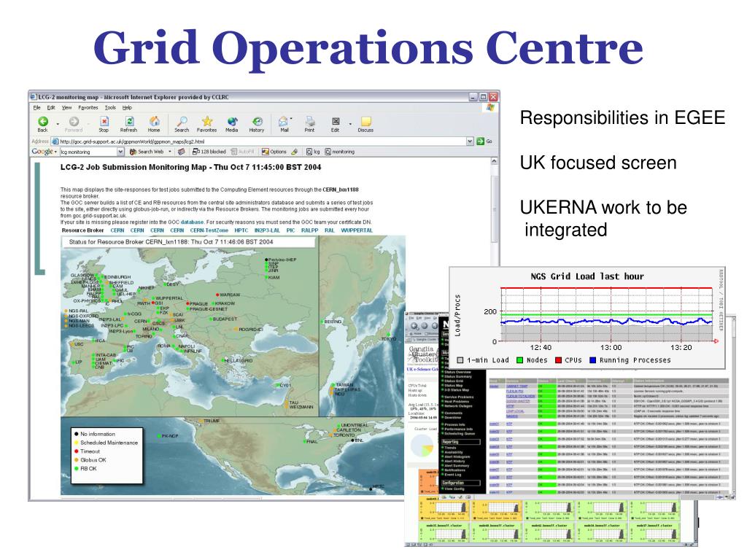Click the page scrollbar up arrow
The height and width of the screenshot is (560, 747).
click(494, 161)
